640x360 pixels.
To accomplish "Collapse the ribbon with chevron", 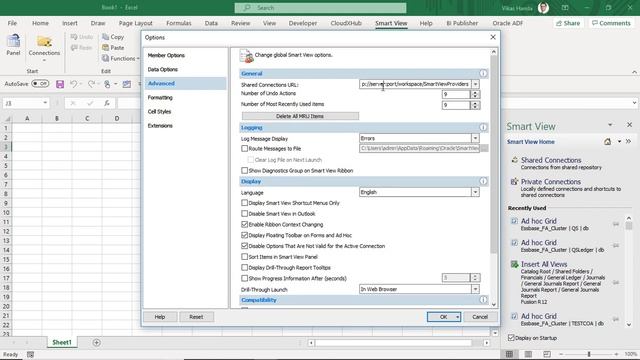I will 634,72.
